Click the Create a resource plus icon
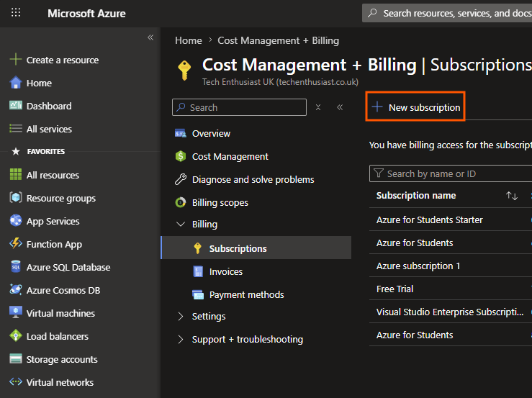 pos(16,60)
